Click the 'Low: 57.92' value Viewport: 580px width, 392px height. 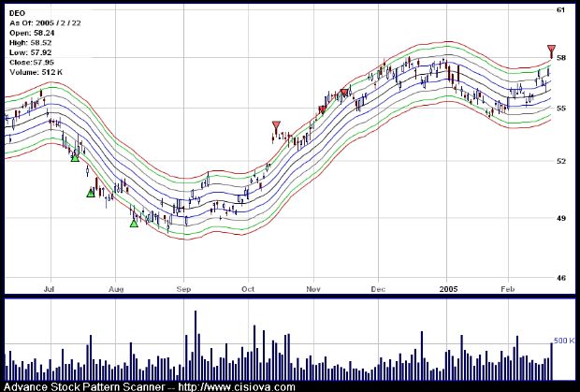30,52
